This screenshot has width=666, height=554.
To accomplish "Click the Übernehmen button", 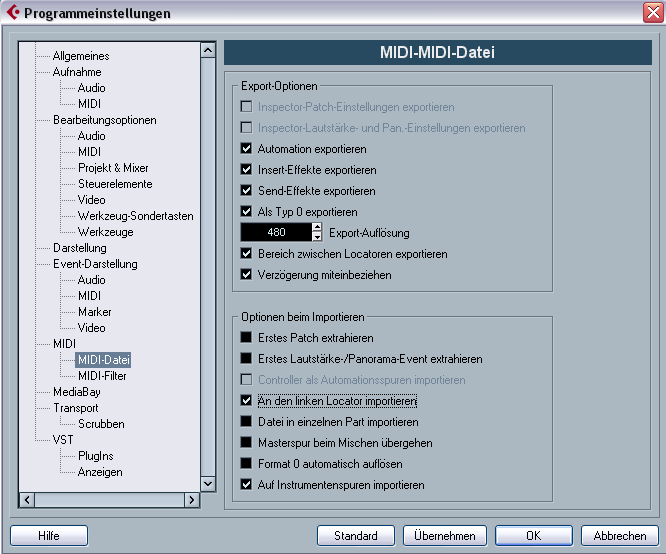I will pyautogui.click(x=445, y=536).
